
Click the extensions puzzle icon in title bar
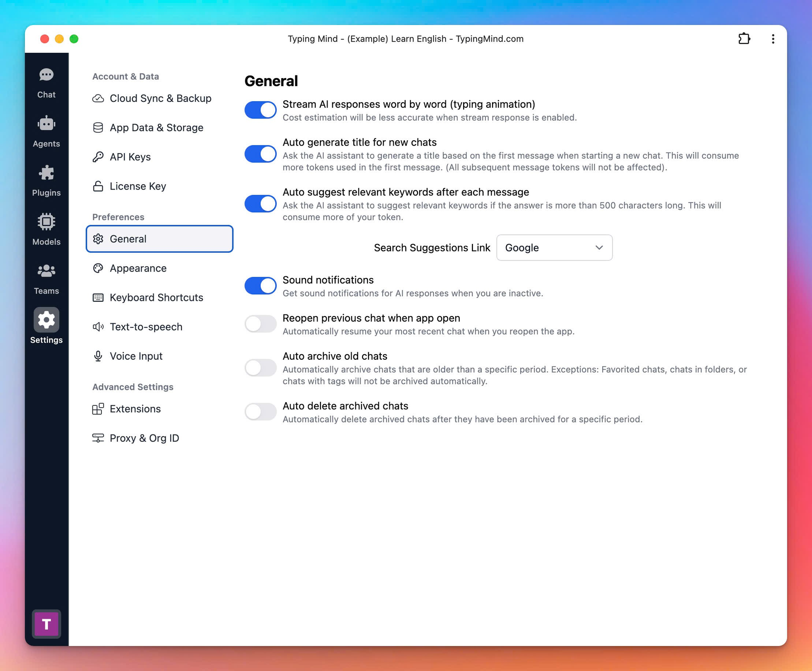744,39
